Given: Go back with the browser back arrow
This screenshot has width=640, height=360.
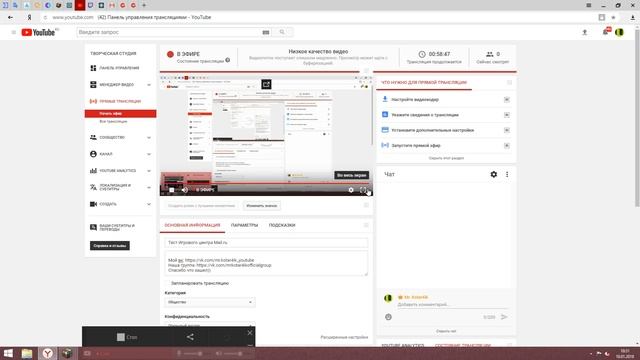Looking at the screenshot, I should (x=10, y=17).
